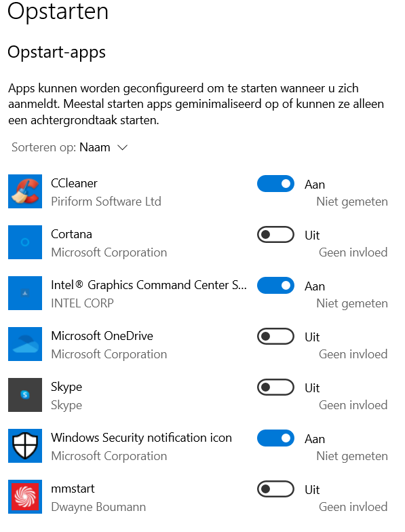Click the Microsoft OneDrive cloud icon
Screen dimensions: 405x532
(25, 344)
